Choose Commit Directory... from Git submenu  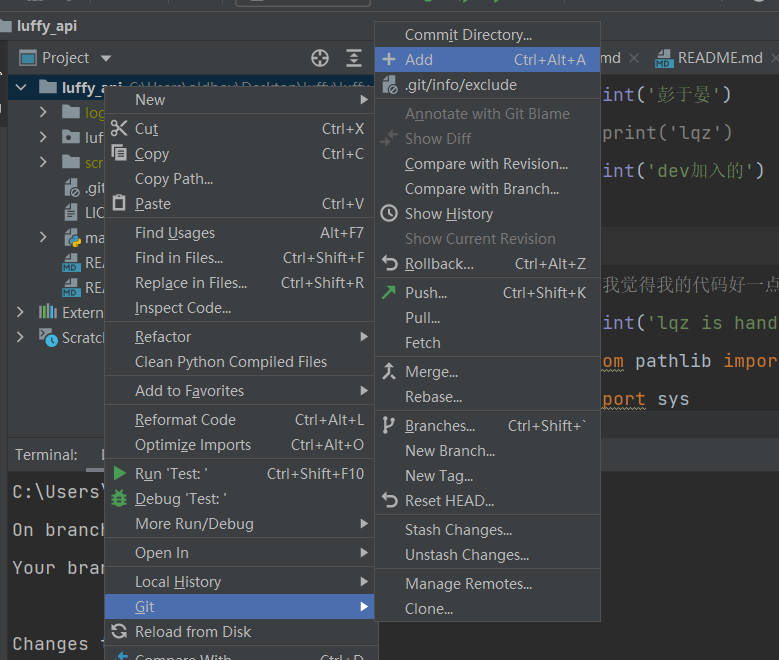pos(468,35)
